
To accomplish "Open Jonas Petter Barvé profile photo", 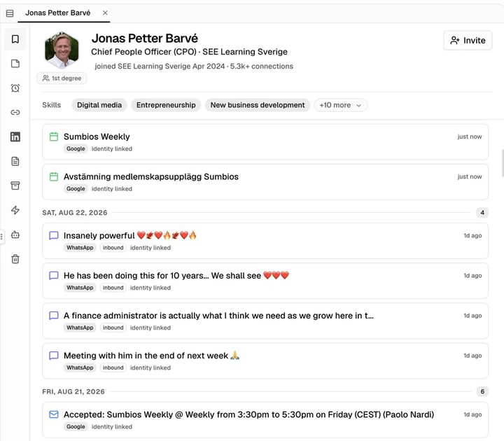I will point(62,50).
